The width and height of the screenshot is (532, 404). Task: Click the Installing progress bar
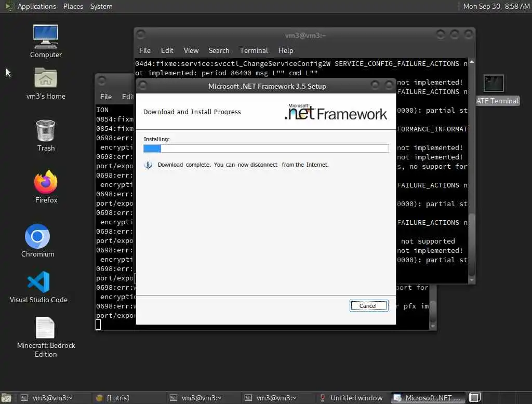click(266, 148)
